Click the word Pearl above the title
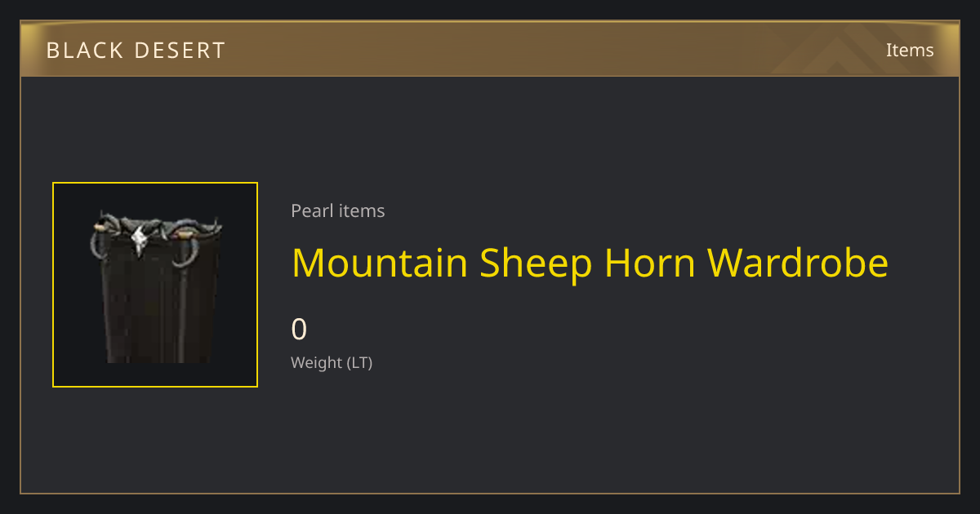980x514 pixels. (x=312, y=210)
